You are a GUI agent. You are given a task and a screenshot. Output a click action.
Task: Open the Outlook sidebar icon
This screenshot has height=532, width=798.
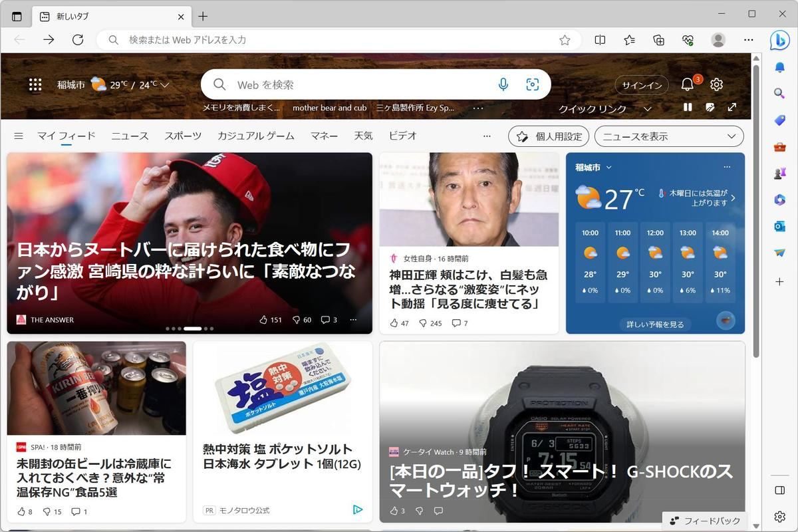pos(779,226)
